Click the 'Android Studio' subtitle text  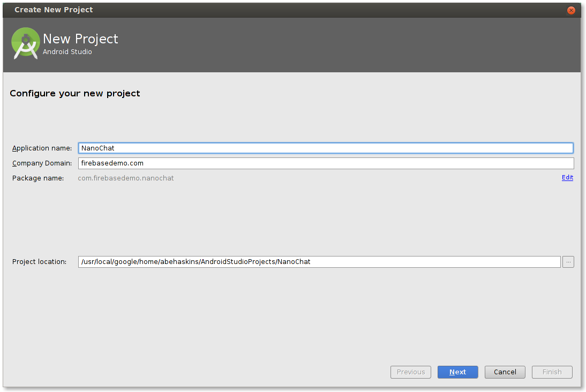tap(67, 51)
